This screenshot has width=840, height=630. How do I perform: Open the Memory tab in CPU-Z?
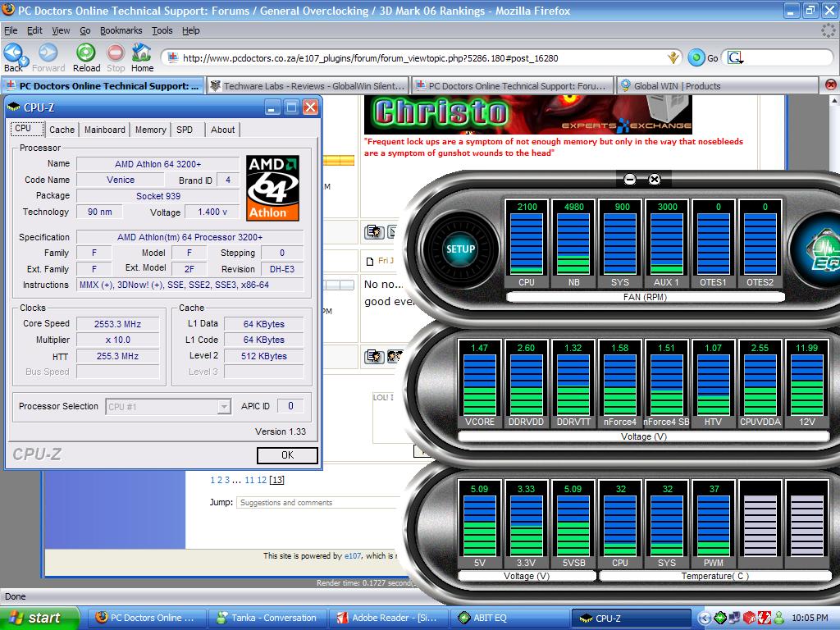150,130
